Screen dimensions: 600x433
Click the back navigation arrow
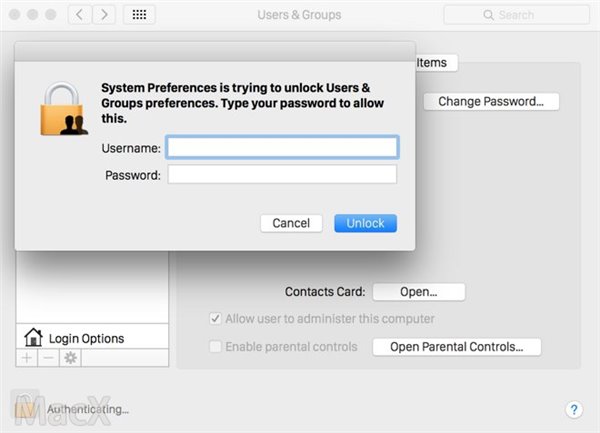[81, 15]
